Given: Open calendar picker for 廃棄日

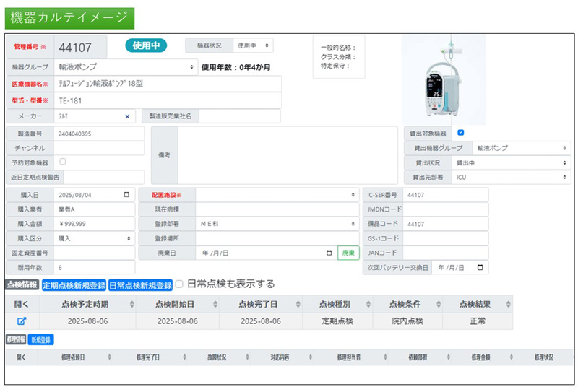Looking at the screenshot, I should (329, 253).
